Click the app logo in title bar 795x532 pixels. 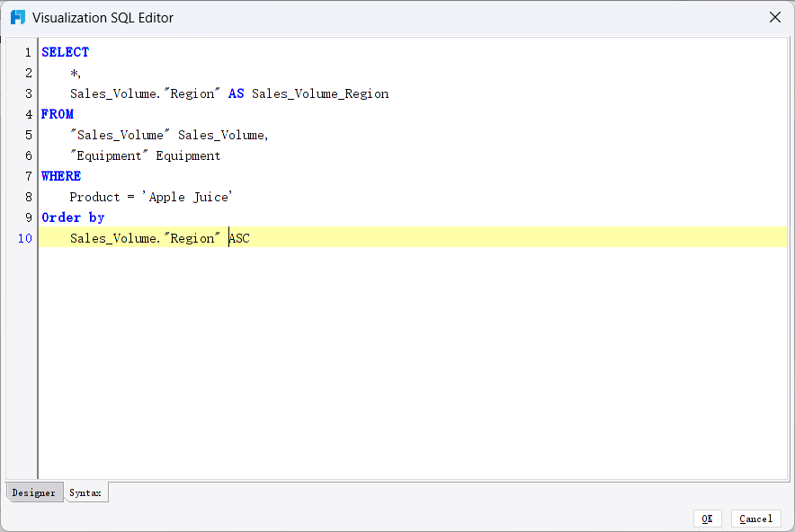pyautogui.click(x=18, y=17)
